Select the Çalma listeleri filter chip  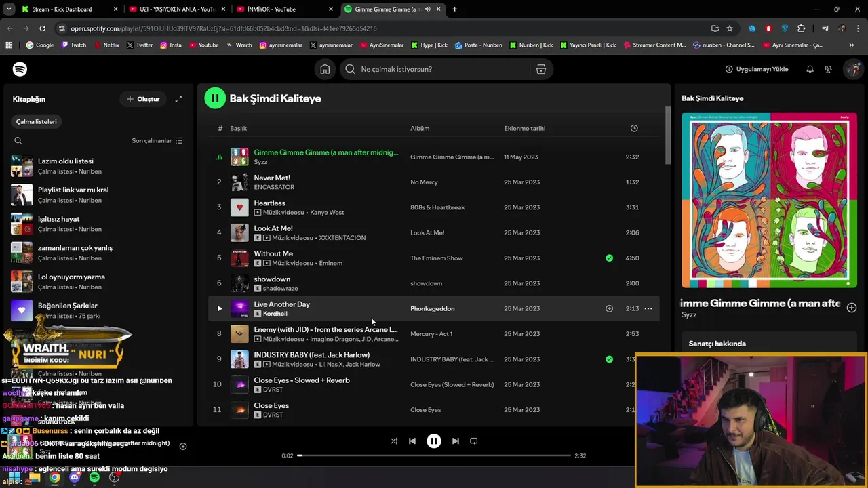(37, 121)
